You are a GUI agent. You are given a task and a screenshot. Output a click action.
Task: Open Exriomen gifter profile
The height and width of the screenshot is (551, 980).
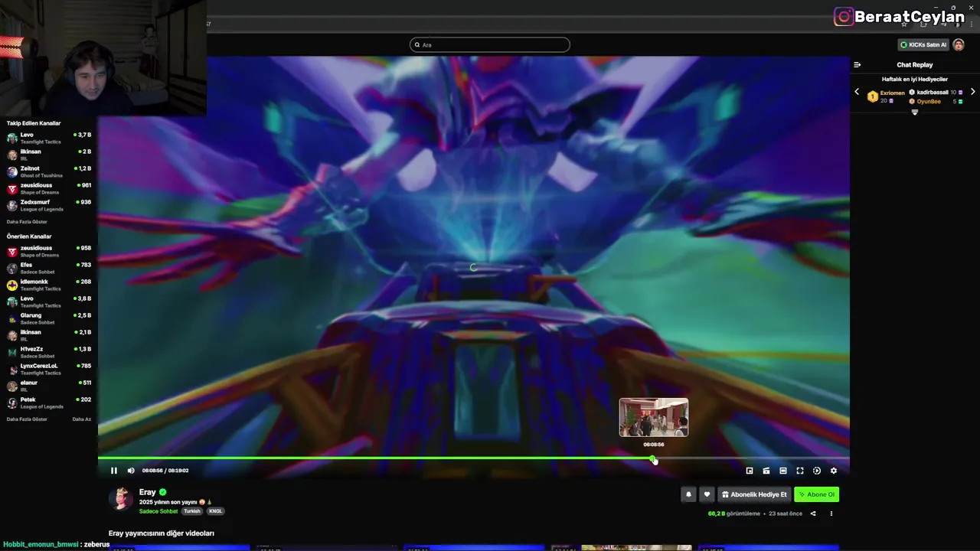tap(892, 93)
